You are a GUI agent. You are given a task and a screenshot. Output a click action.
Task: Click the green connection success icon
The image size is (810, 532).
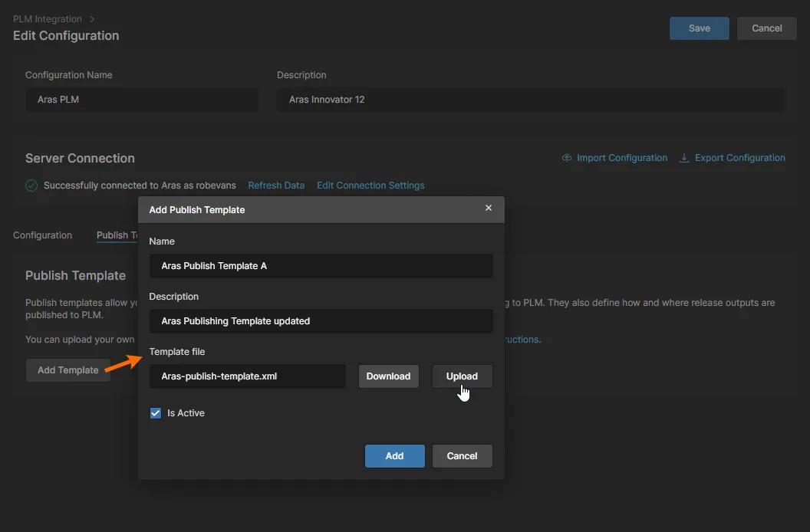31,185
